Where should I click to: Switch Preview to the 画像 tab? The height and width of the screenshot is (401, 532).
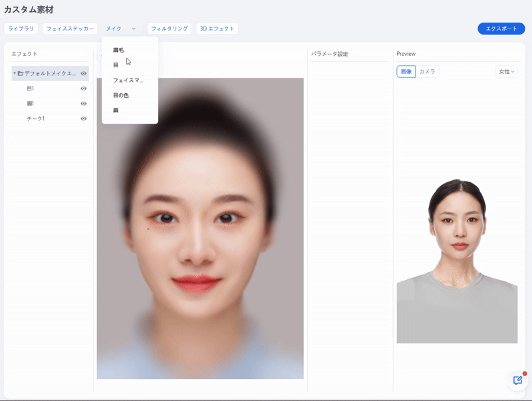pyautogui.click(x=406, y=71)
